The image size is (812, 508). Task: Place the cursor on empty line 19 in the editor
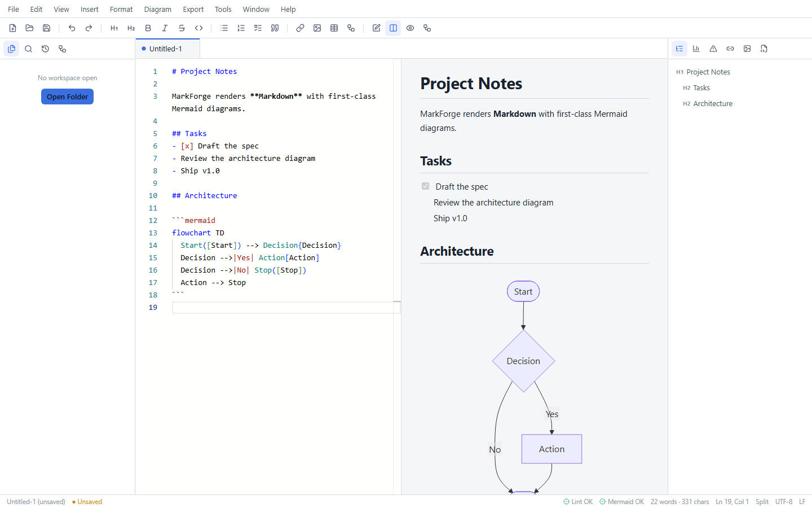pos(286,308)
